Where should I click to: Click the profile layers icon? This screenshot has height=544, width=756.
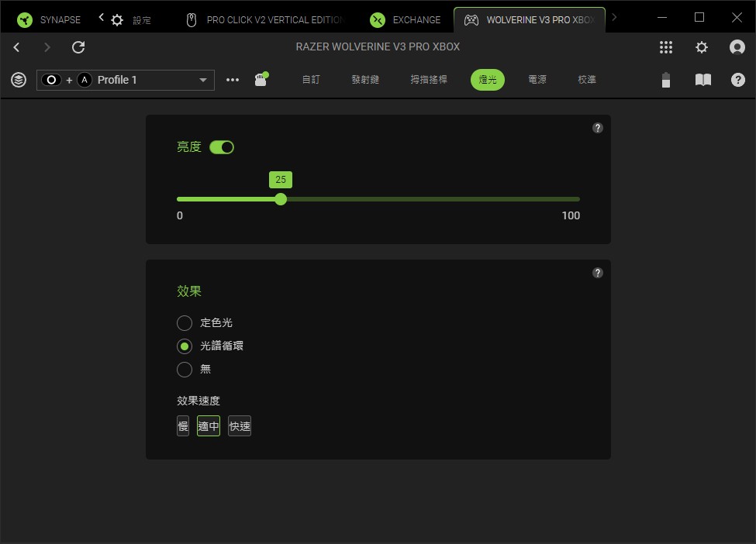[19, 80]
